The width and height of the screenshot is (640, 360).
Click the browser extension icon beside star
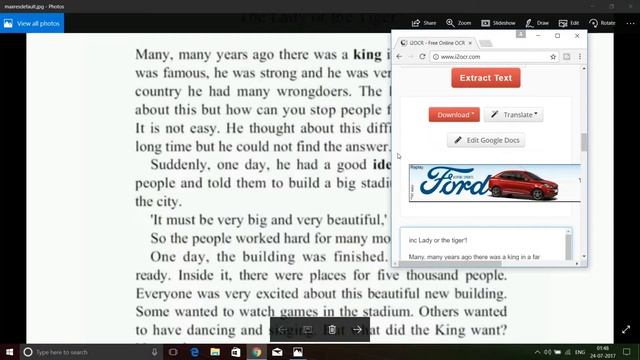[x=567, y=57]
